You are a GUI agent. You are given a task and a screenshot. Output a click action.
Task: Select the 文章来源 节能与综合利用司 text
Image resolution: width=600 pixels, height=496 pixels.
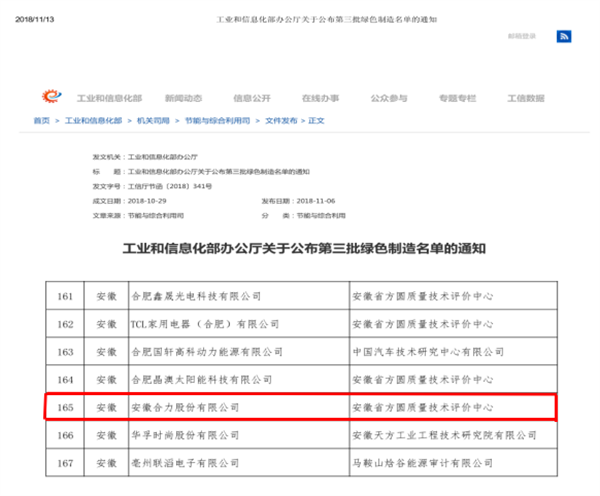tap(138, 215)
